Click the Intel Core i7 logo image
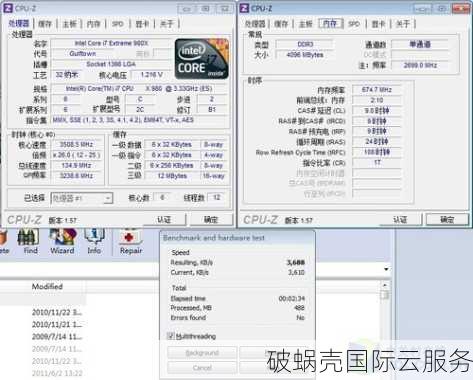The height and width of the screenshot is (380, 473). (202, 59)
